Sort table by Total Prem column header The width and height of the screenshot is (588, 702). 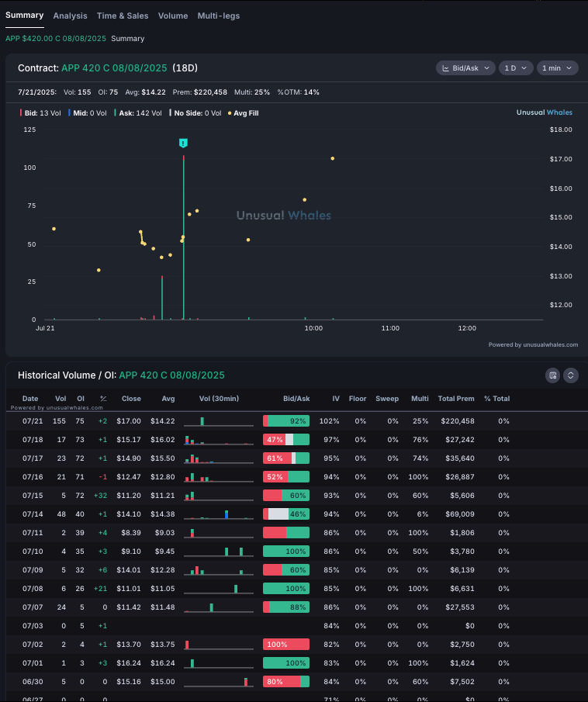[x=456, y=399]
